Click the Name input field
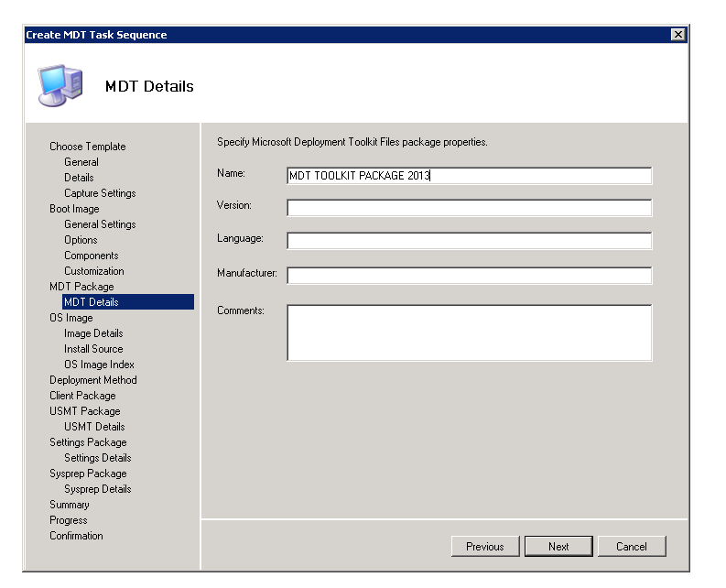Screen dimensions: 726x588 469,176
